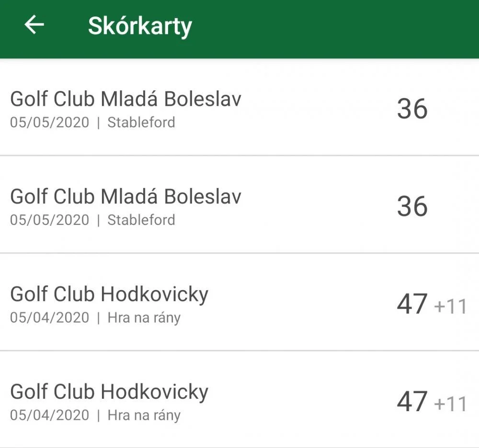The width and height of the screenshot is (479, 448).
Task: Tap the Skórkarty header title
Action: click(x=140, y=26)
